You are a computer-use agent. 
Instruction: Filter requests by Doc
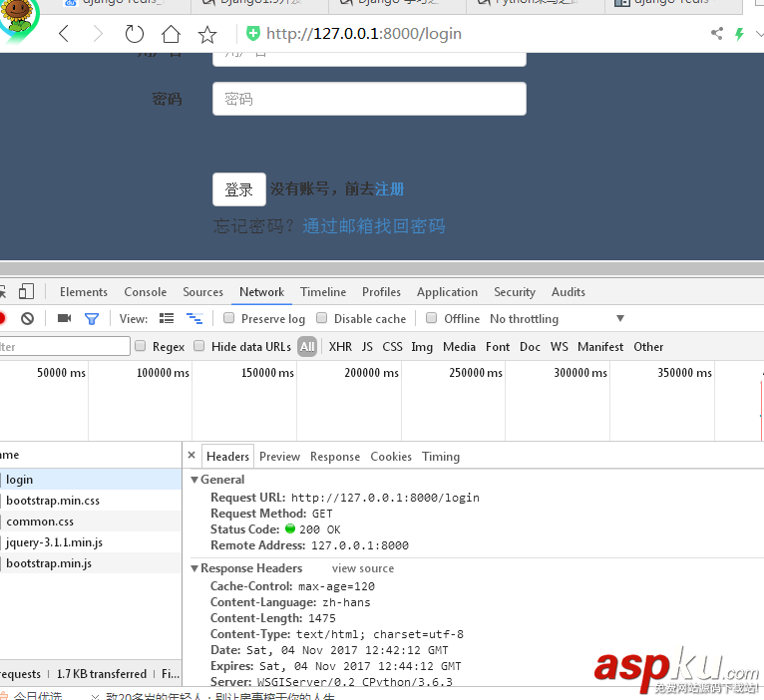(531, 346)
